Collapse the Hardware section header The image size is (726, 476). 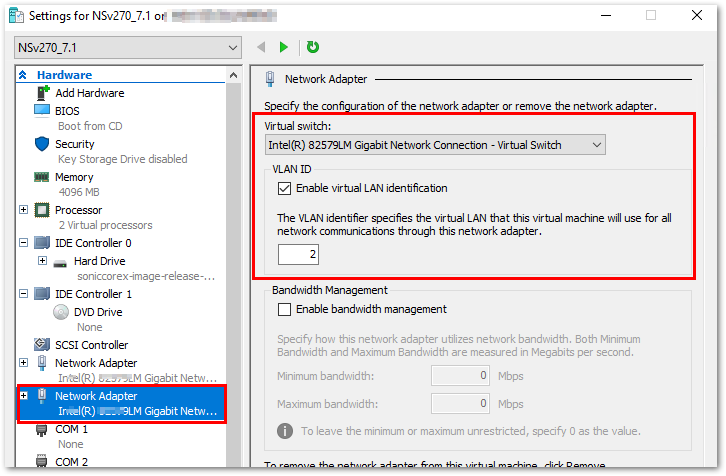tap(23, 75)
